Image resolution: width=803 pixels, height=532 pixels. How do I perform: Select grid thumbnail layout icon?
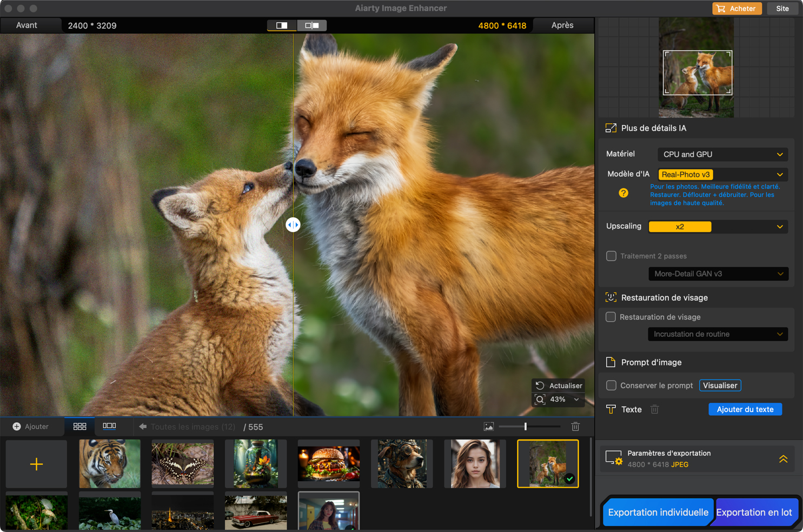tap(79, 427)
